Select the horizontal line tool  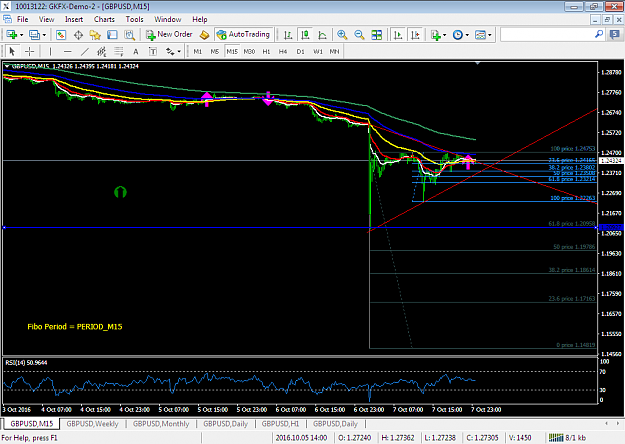click(67, 51)
